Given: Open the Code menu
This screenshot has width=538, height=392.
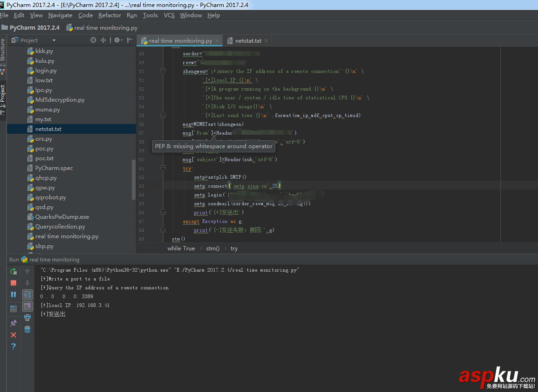Looking at the screenshot, I should [x=85, y=15].
